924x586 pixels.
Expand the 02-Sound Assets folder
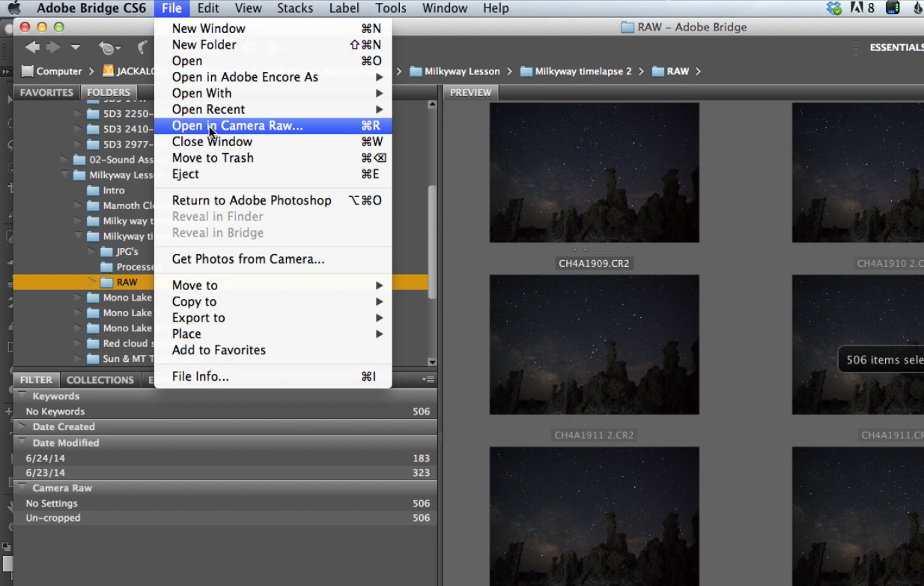click(x=64, y=160)
